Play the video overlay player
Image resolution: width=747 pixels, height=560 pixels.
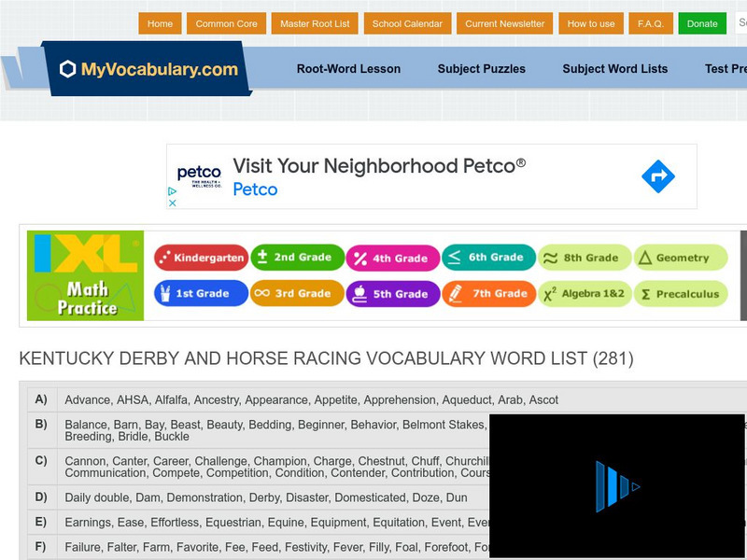pos(617,486)
